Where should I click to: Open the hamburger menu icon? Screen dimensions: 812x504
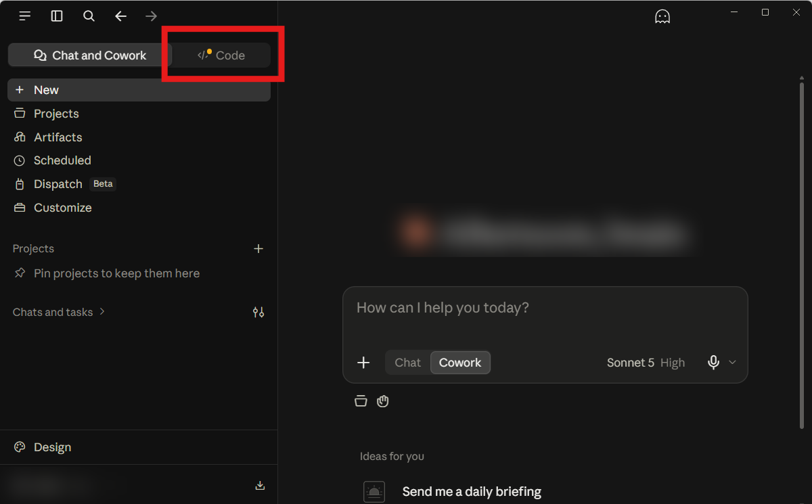[25, 16]
